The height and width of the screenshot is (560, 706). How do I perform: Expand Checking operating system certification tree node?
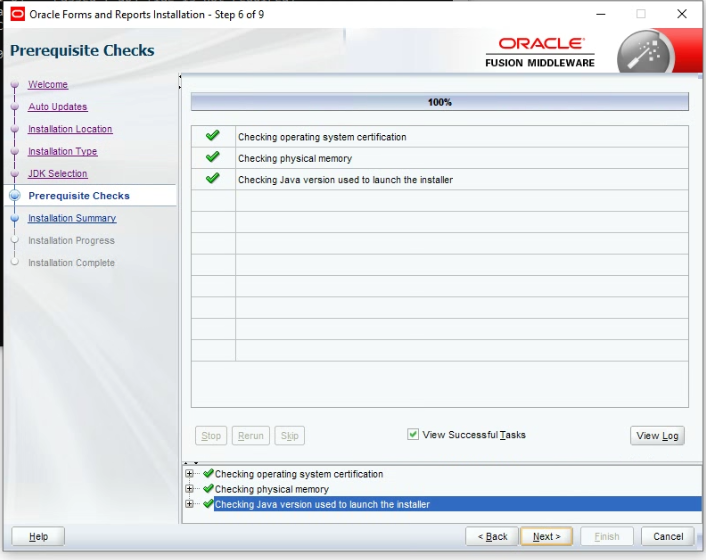(x=189, y=474)
